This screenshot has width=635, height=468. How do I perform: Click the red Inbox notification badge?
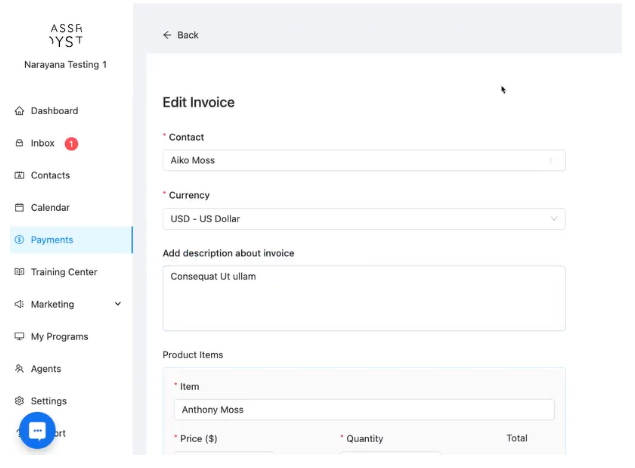[x=72, y=143]
